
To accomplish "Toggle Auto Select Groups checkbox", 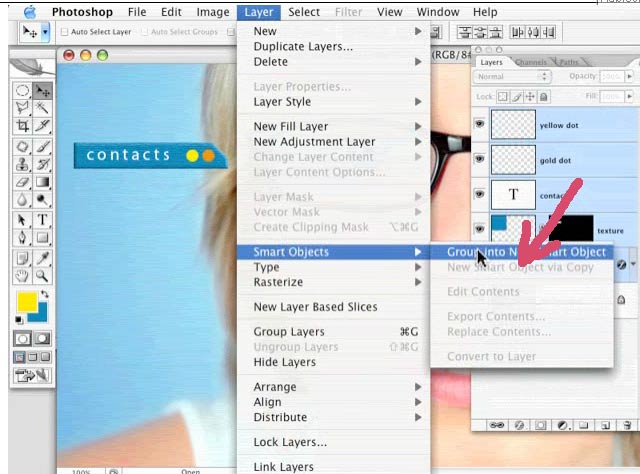I will (144, 32).
